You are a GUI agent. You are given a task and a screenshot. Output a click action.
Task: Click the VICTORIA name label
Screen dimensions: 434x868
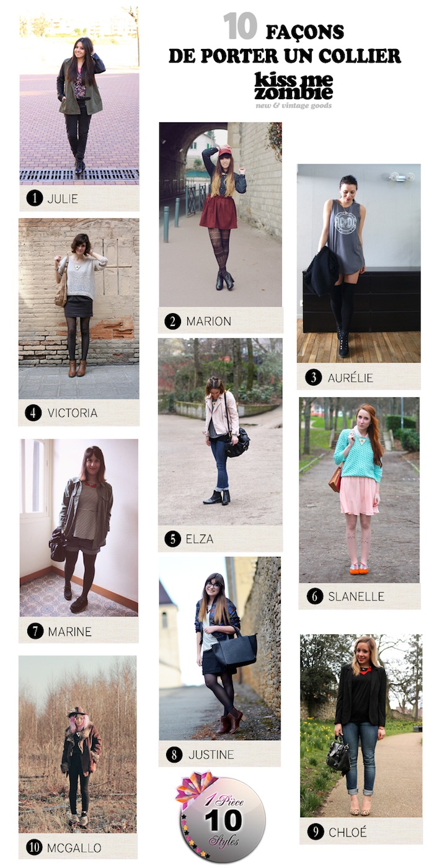coord(73,412)
